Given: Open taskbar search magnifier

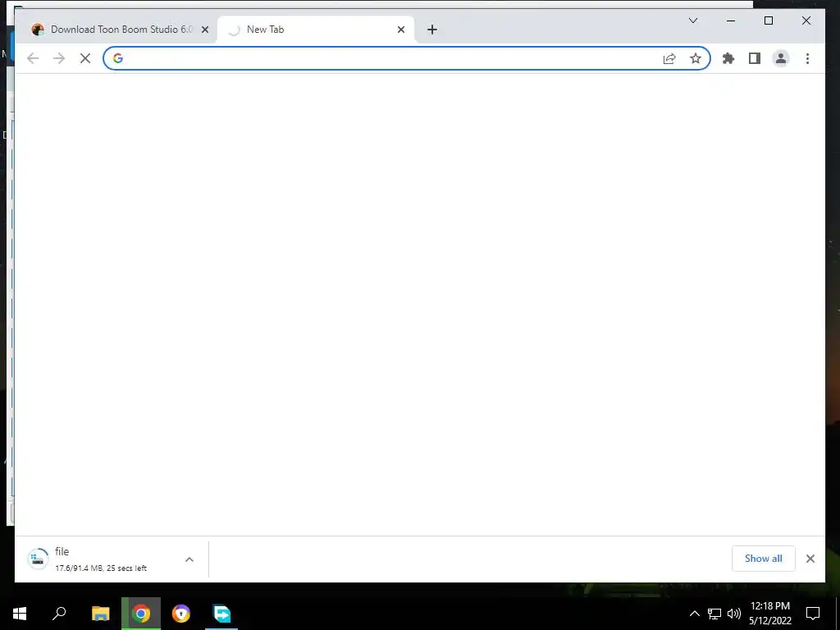Looking at the screenshot, I should coord(59,614).
